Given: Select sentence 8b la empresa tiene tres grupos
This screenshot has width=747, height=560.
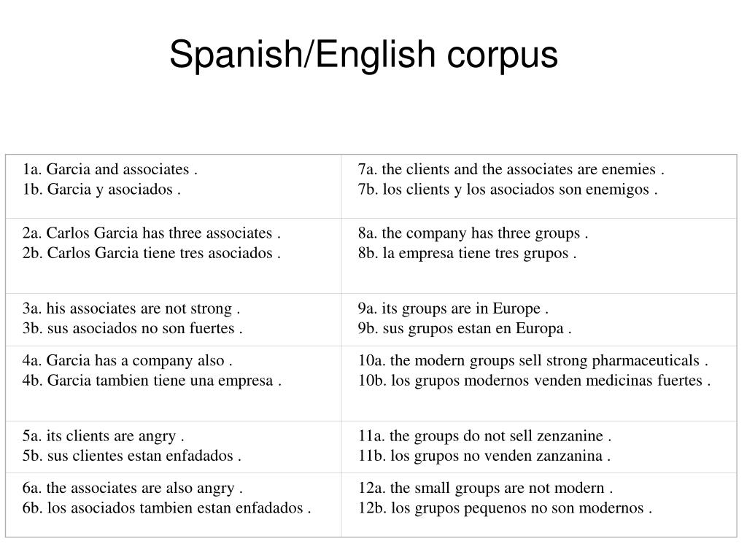Looking at the screenshot, I should [468, 253].
